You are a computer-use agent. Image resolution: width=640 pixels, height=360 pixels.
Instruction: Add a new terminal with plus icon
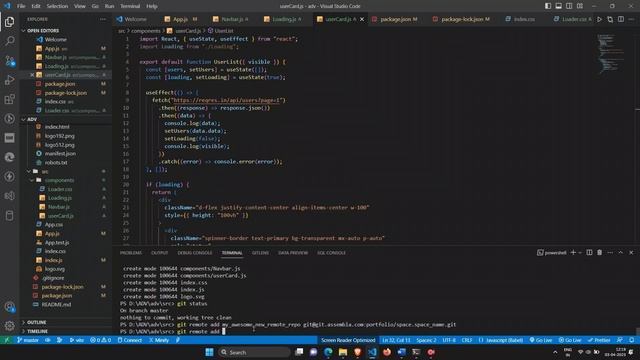click(x=573, y=253)
